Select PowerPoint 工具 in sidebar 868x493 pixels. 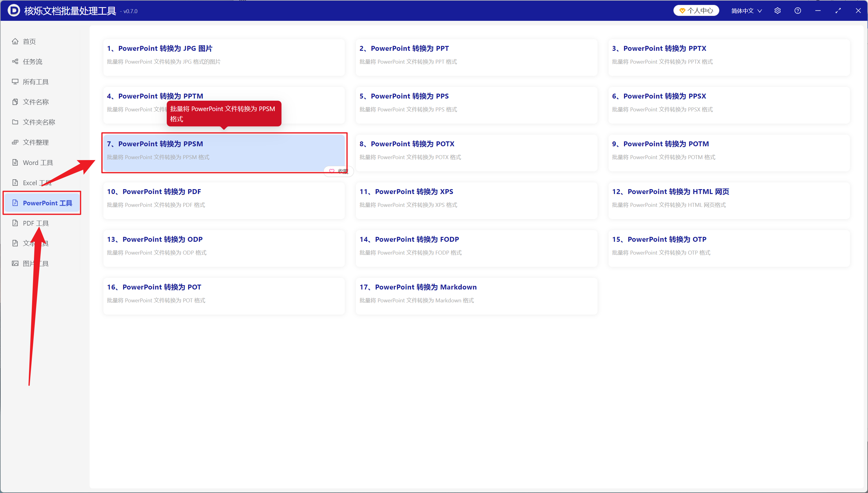pos(42,203)
